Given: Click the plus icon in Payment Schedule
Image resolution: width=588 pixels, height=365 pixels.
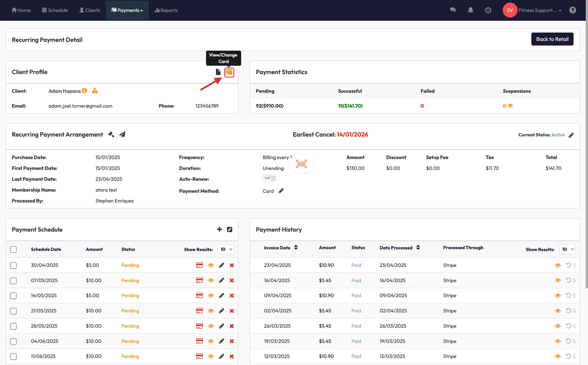Looking at the screenshot, I should tap(219, 229).
